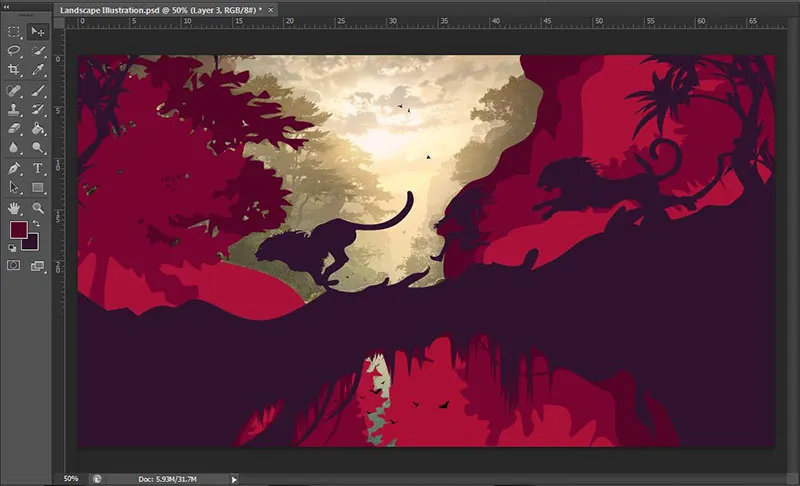Select the Pen tool
Image resolution: width=800 pixels, height=486 pixels.
[14, 167]
